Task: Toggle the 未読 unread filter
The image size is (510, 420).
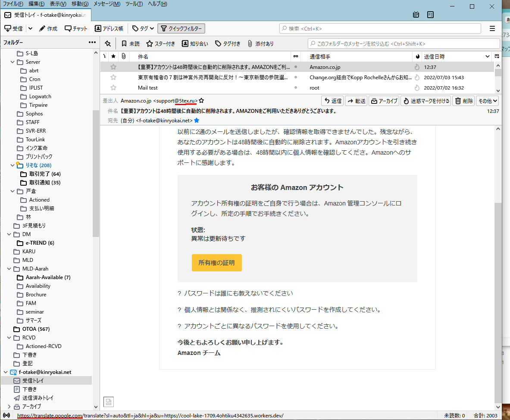Action: [131, 44]
